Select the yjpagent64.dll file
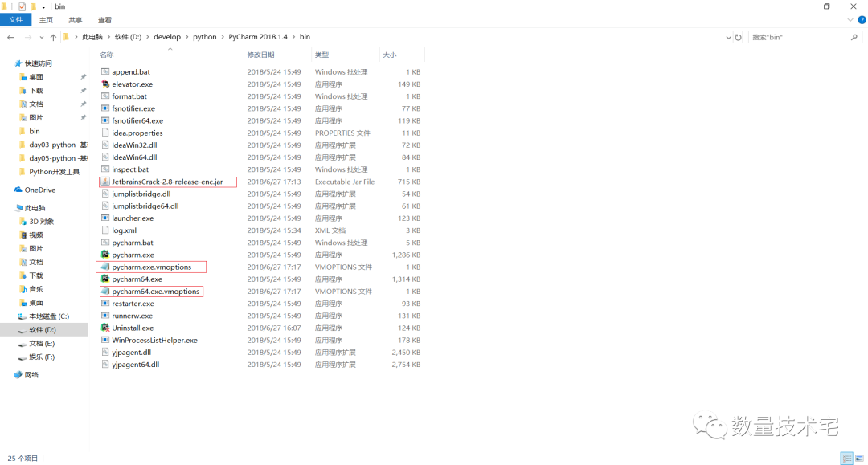 point(135,364)
